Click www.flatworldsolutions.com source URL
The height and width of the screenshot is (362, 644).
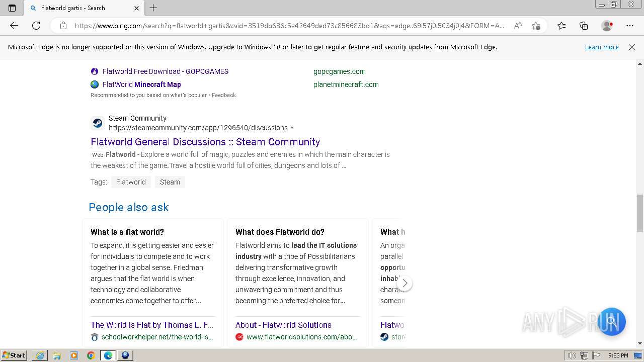point(302,337)
